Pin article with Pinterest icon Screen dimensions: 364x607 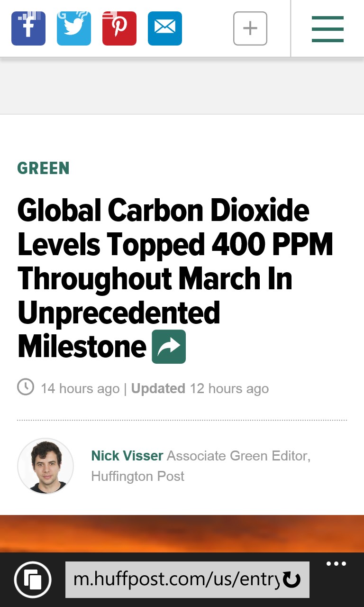pyautogui.click(x=119, y=28)
